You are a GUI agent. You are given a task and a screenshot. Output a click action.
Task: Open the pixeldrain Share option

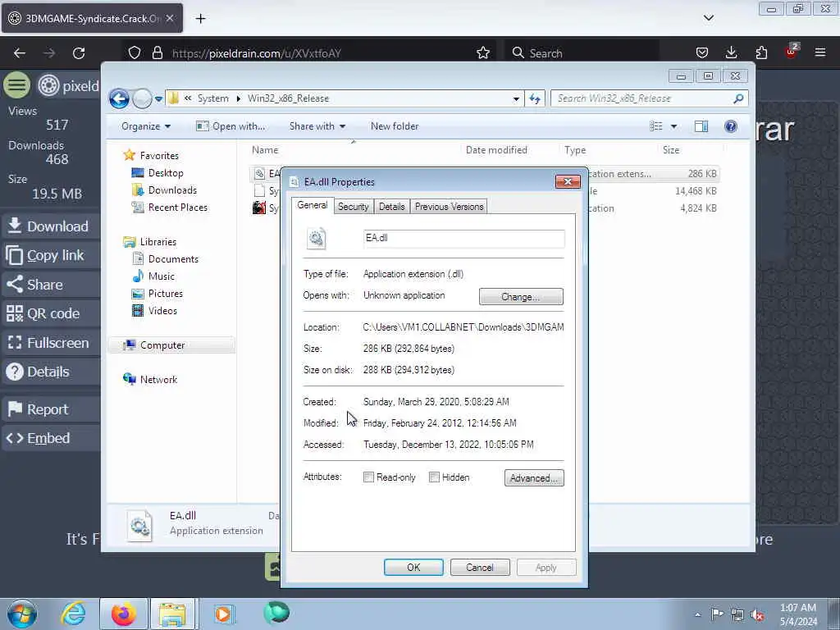coord(52,285)
